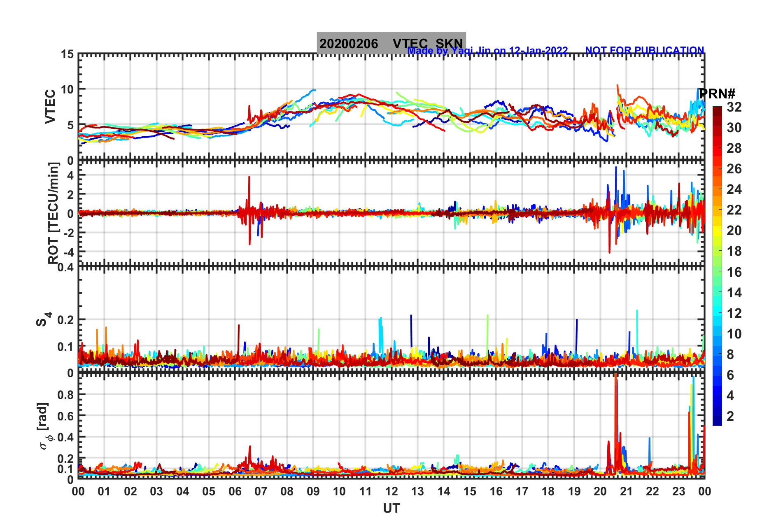
Task: Click the "15" hour tick on the UT axis
Action: pyautogui.click(x=470, y=492)
